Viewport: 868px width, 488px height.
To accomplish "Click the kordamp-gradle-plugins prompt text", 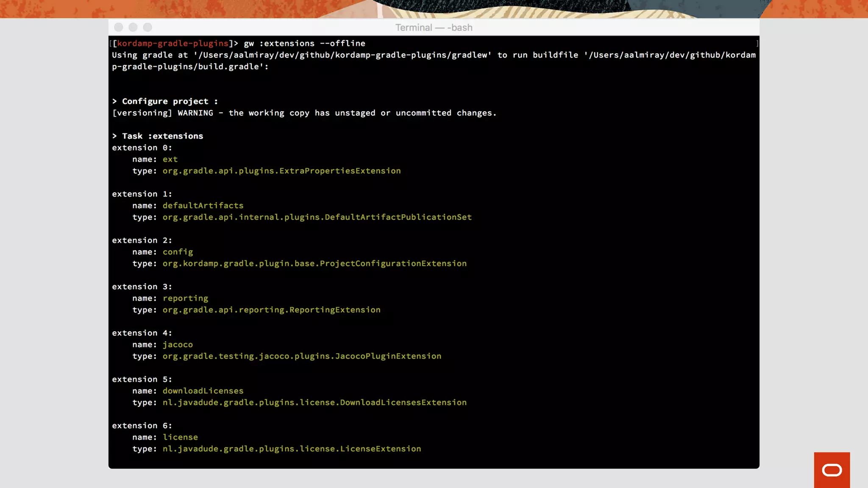I will tap(172, 43).
